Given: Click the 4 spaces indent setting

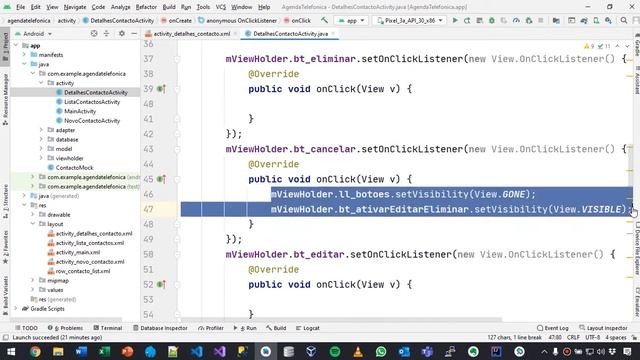Looking at the screenshot, I should tap(616, 338).
